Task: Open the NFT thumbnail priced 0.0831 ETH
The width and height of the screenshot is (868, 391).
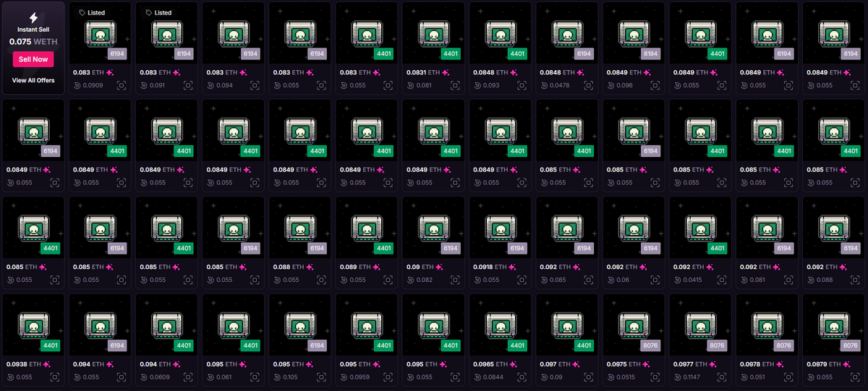Action: (433, 34)
